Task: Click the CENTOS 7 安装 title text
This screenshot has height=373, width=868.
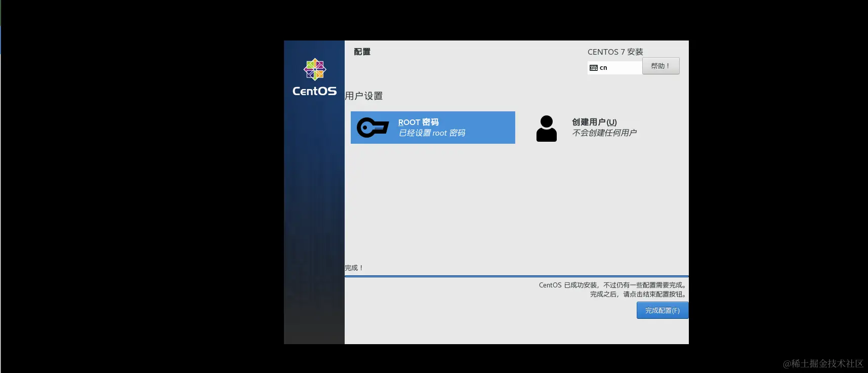Action: (615, 52)
